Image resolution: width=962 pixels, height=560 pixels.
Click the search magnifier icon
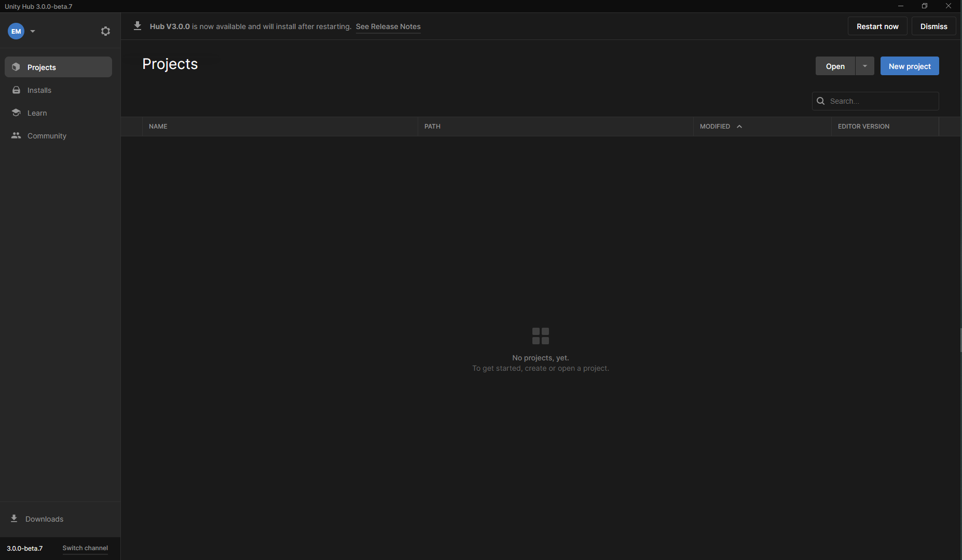click(821, 101)
